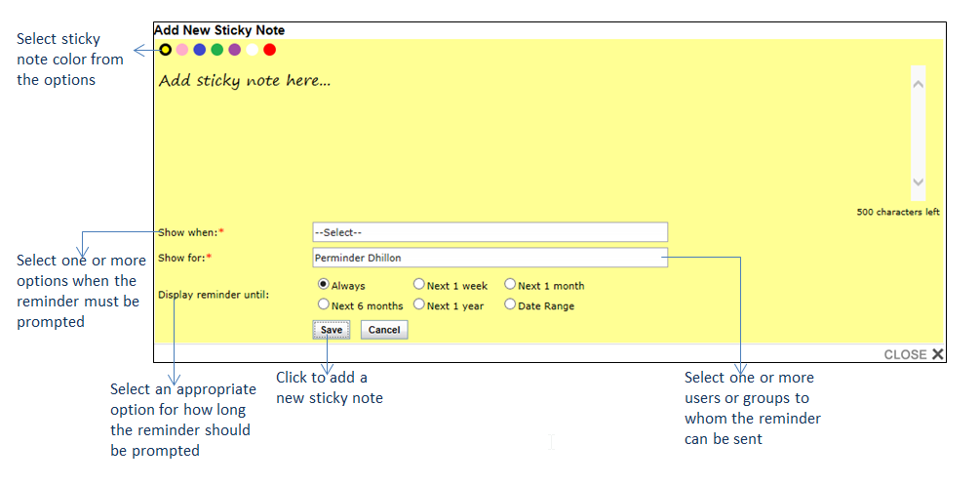This screenshot has width=980, height=485.
Task: Click the 'Display reminder until:' label
Action: tap(214, 295)
